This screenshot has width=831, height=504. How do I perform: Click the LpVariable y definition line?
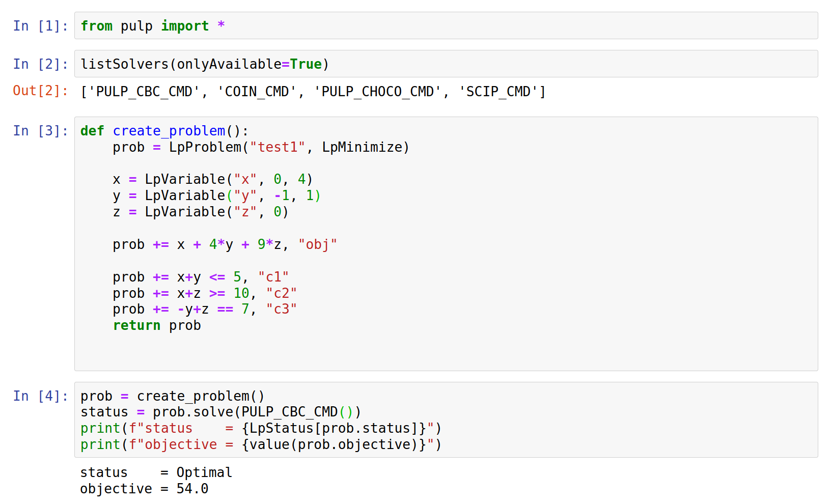pos(216,195)
